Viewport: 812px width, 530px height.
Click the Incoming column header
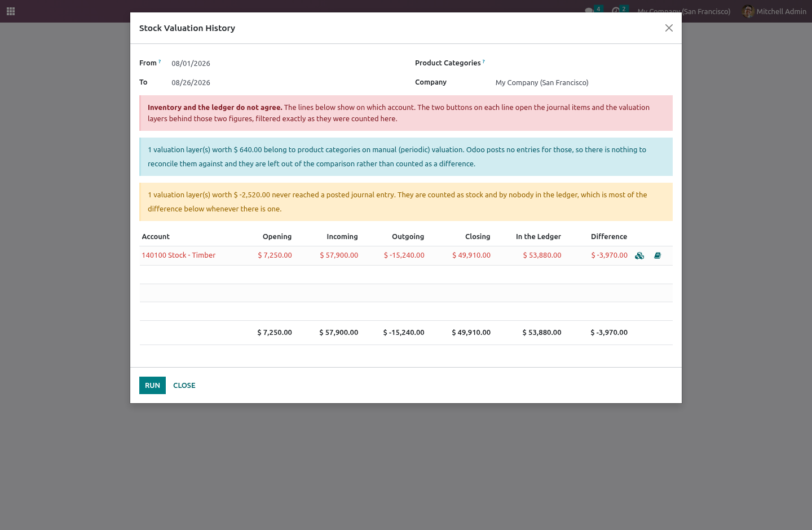342,237
